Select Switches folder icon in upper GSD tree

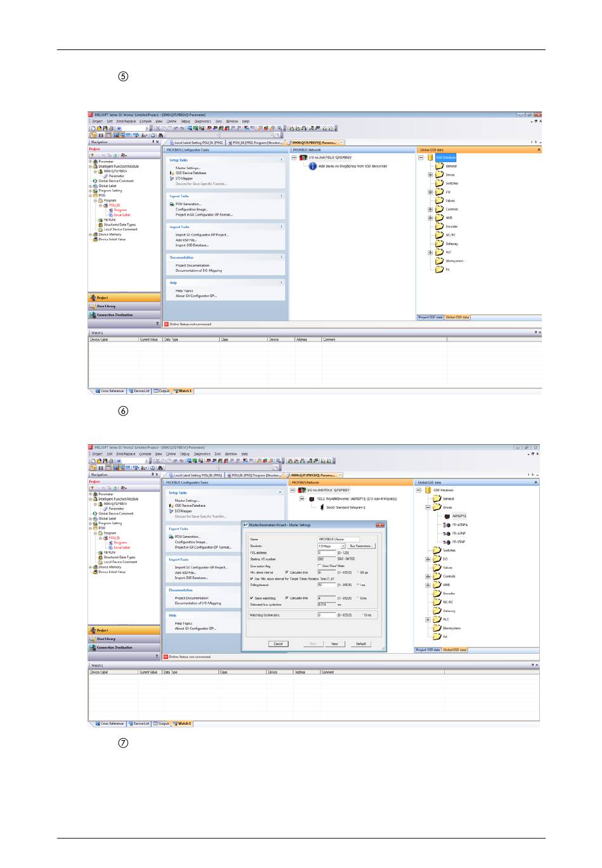(439, 183)
